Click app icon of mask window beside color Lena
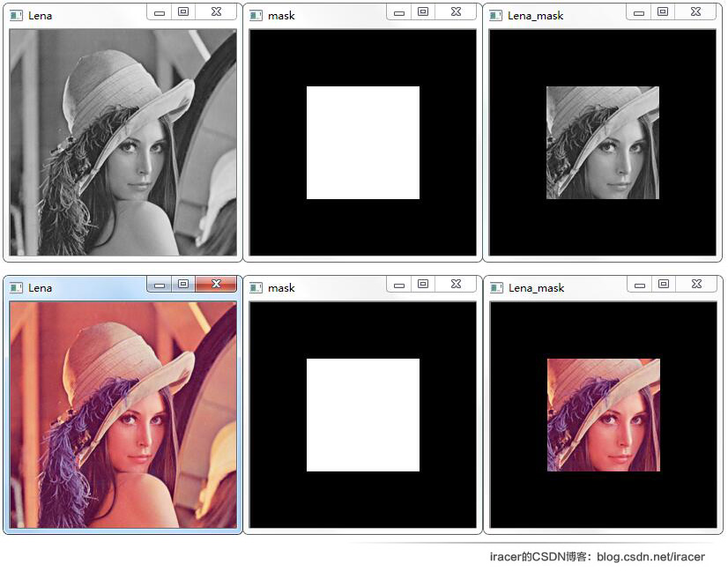This screenshot has height=571, width=728. click(x=256, y=288)
